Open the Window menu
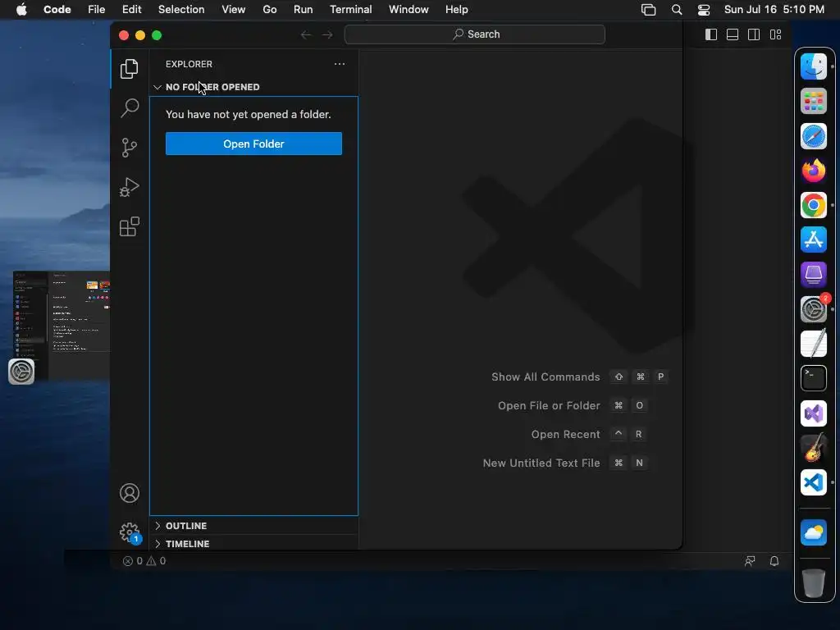 point(409,10)
